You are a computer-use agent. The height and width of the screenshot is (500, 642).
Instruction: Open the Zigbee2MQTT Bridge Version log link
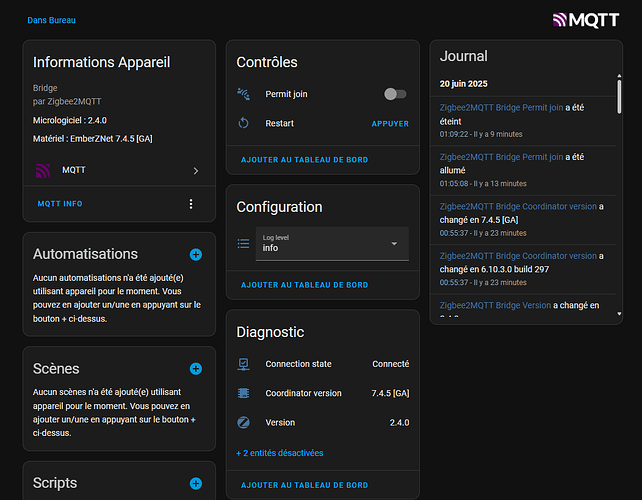point(495,305)
